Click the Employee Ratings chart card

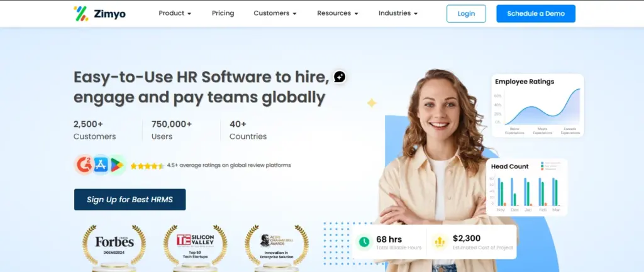pyautogui.click(x=538, y=106)
